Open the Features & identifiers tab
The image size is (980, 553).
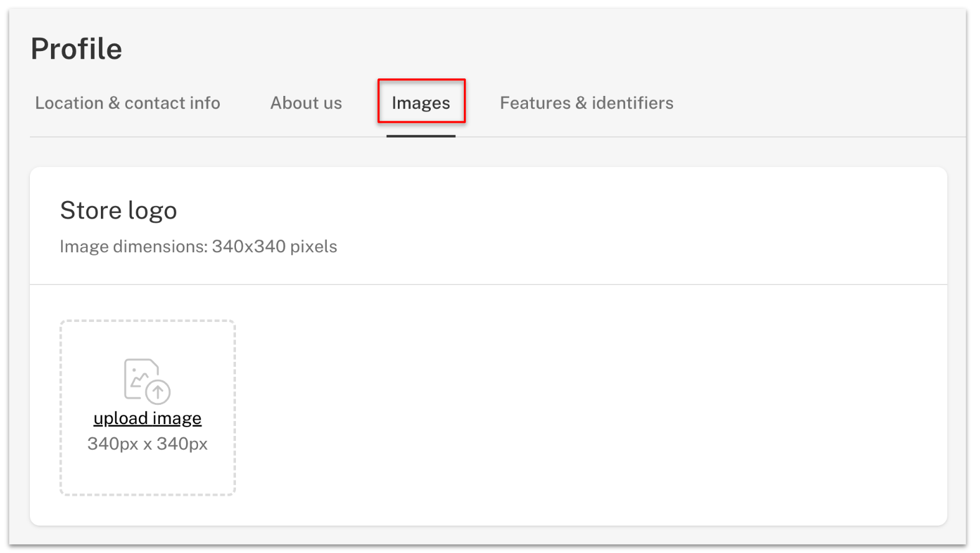[587, 103]
